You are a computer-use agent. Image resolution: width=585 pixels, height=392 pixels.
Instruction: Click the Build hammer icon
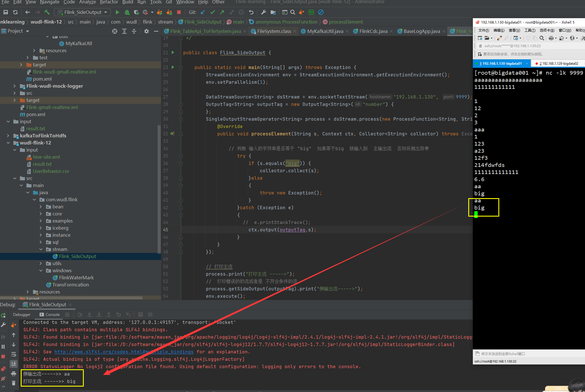tap(47, 12)
